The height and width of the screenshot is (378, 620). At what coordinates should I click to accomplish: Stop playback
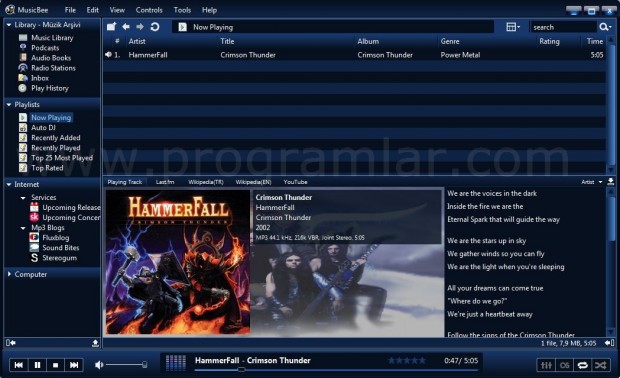[x=55, y=365]
